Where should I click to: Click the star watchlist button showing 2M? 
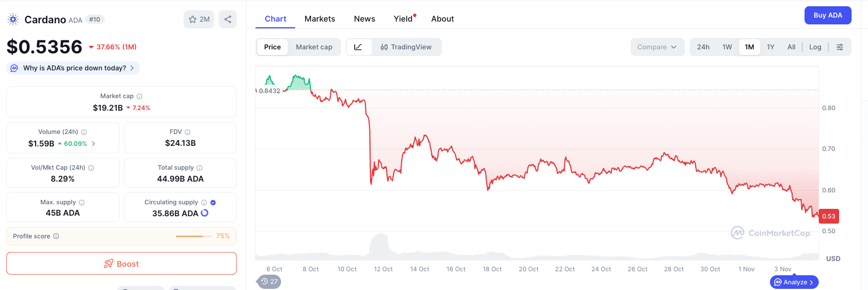(x=199, y=19)
